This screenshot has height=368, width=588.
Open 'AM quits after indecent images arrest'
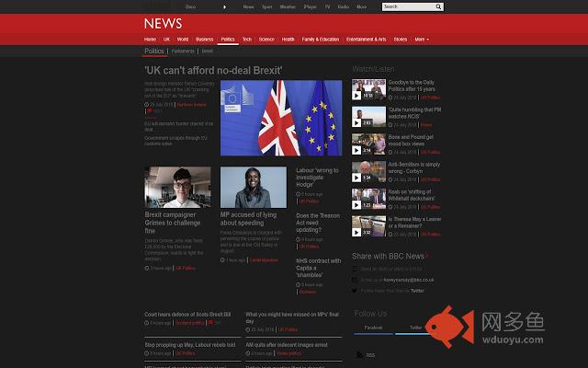(x=287, y=345)
